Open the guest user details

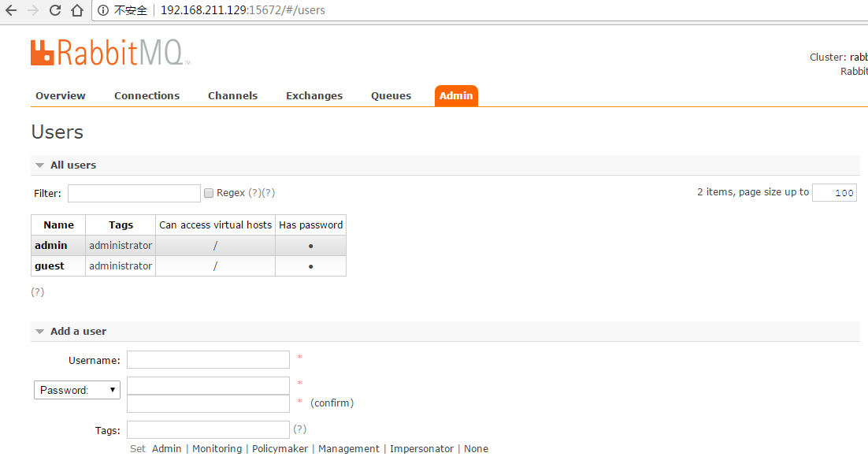pos(50,265)
